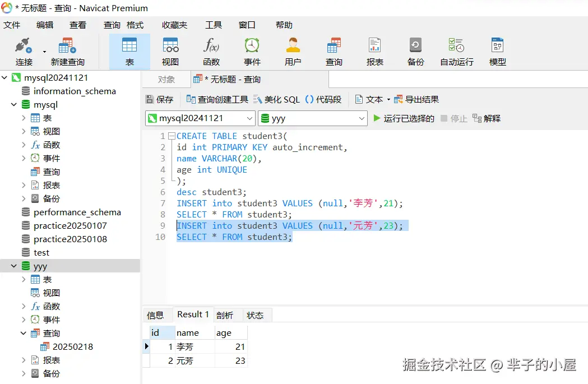588x384 pixels.
Task: Insert a 代码段 code snippet
Action: click(x=323, y=99)
